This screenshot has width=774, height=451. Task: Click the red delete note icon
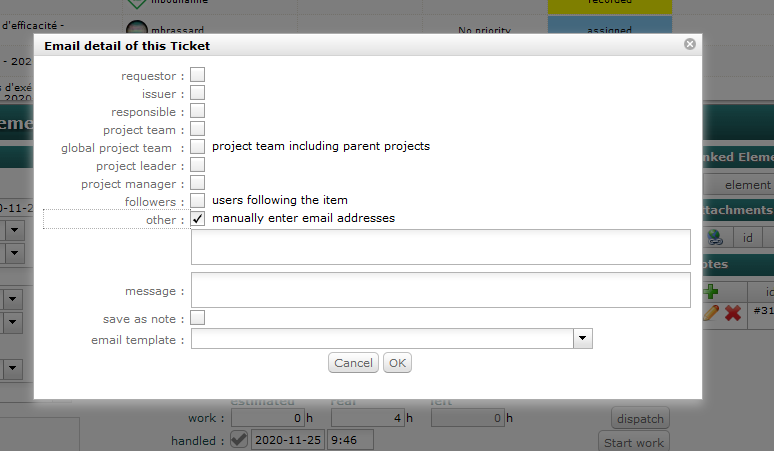tap(732, 312)
